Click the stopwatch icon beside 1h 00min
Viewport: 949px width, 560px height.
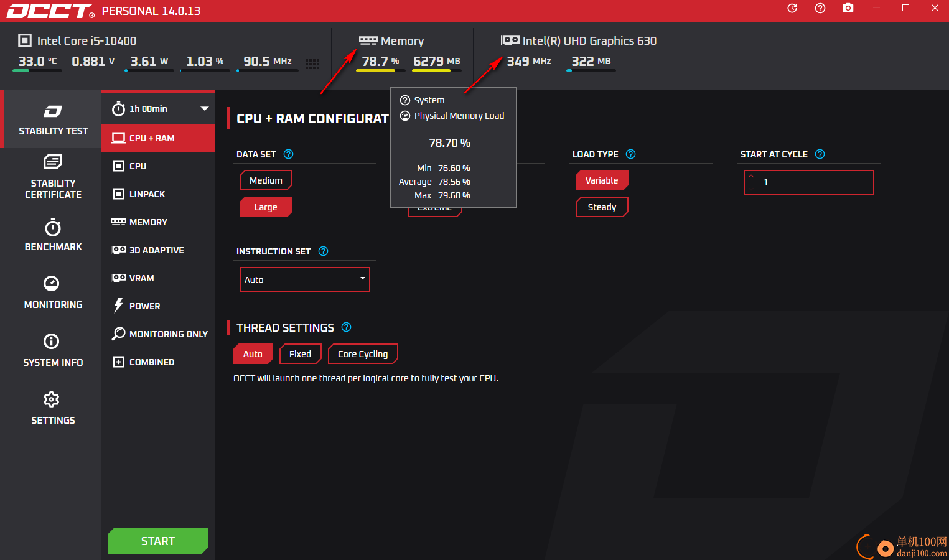pos(118,109)
